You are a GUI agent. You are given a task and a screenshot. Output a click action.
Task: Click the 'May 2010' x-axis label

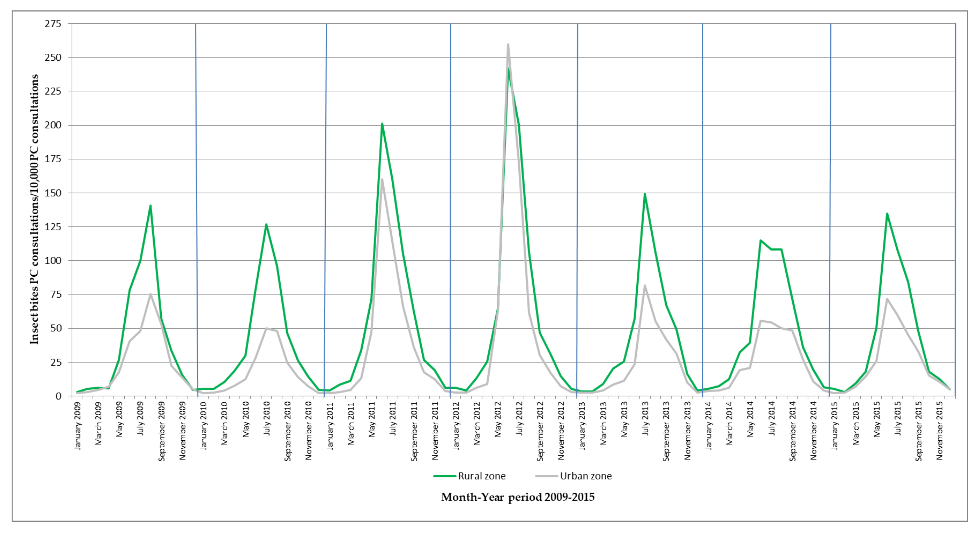click(246, 420)
